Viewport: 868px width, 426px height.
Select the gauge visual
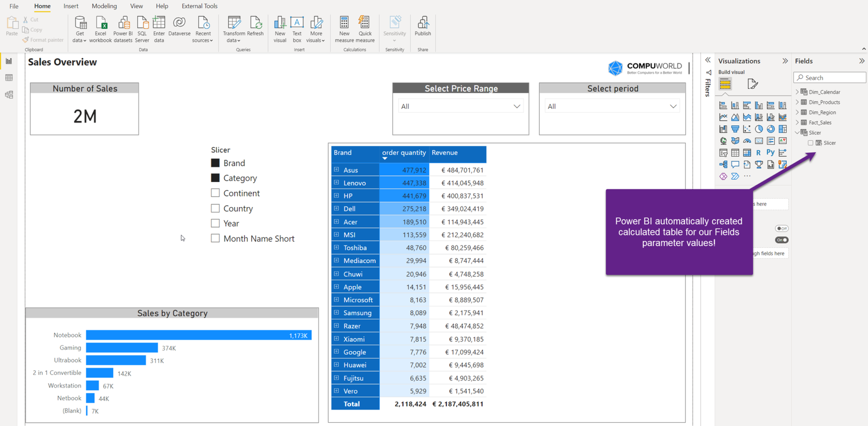pos(747,141)
